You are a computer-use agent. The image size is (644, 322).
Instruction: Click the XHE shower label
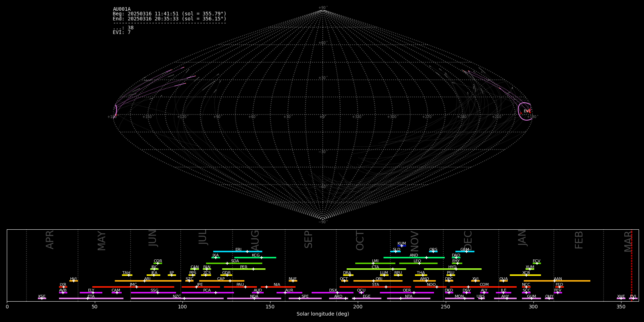(x=621, y=297)
